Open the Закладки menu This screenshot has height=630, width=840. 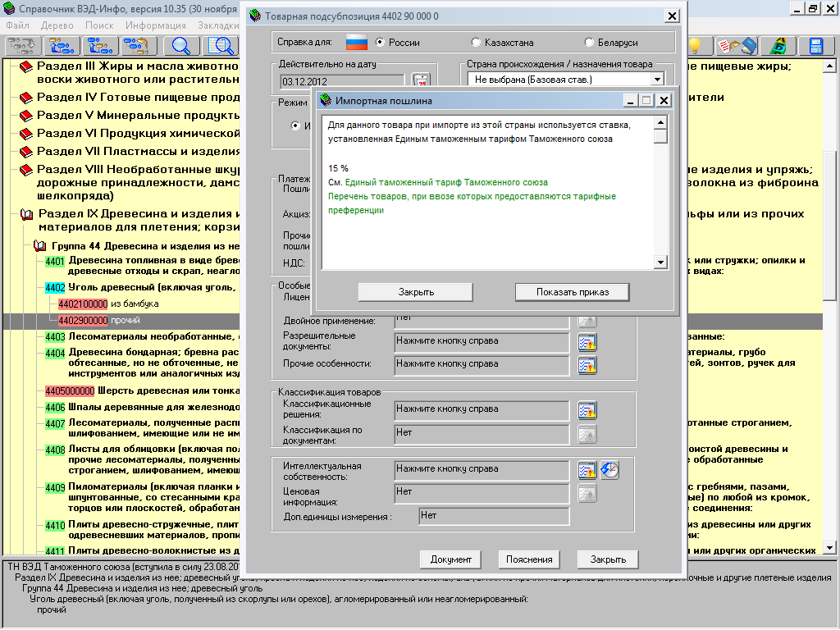click(218, 25)
